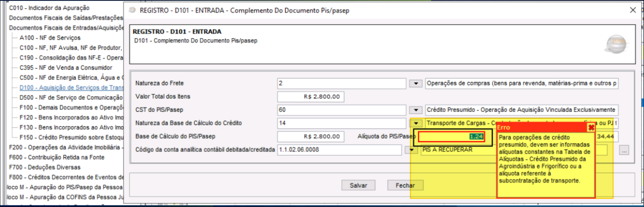Screen dimensions: 644x207
Task: Dismiss the red Erro popup with its X
Action: click(591, 127)
